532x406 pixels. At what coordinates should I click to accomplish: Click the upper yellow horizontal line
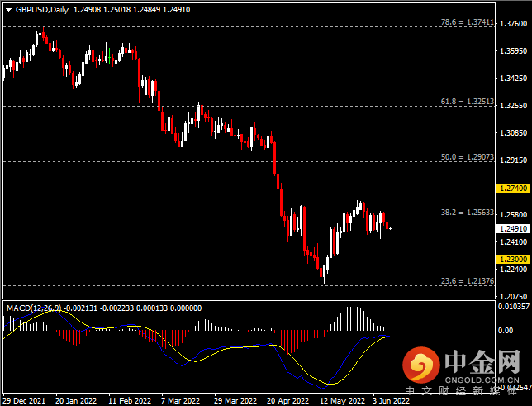[x=249, y=189]
